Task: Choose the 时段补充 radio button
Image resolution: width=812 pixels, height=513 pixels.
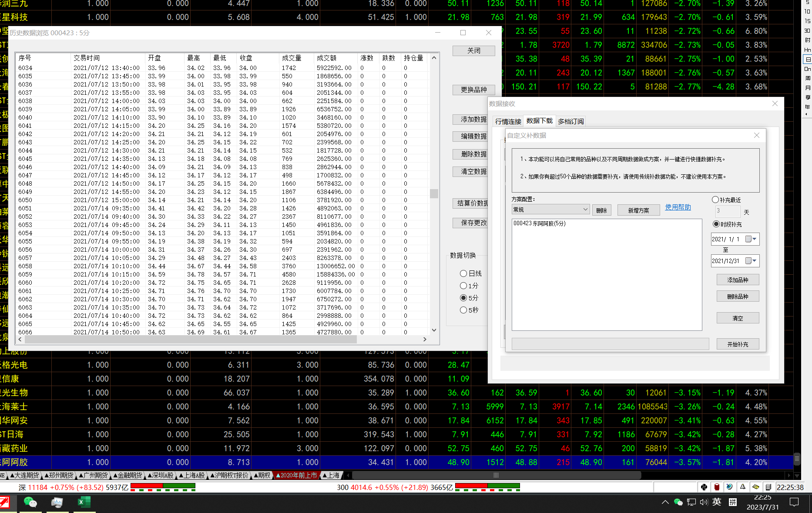Action: tap(727, 224)
